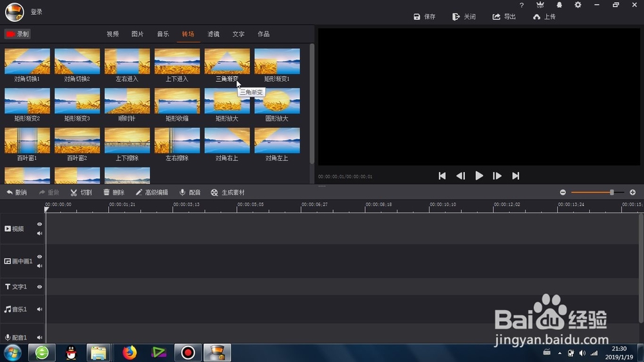Choose the 矩形收缩 transition
The height and width of the screenshot is (362, 644).
tap(177, 100)
